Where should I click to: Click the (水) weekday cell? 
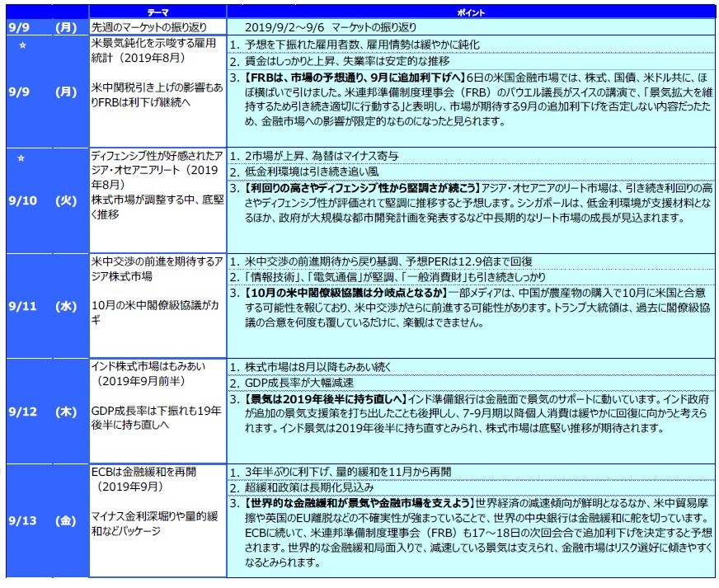point(66,305)
